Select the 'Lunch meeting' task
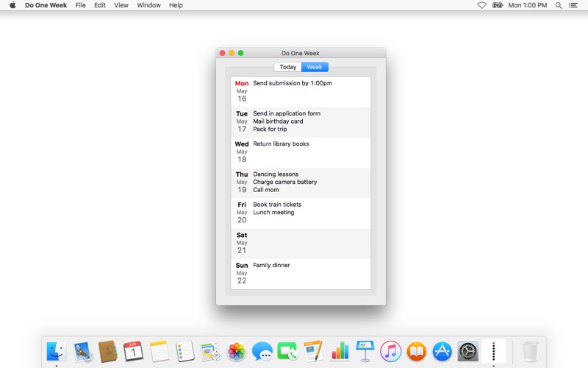 (273, 213)
